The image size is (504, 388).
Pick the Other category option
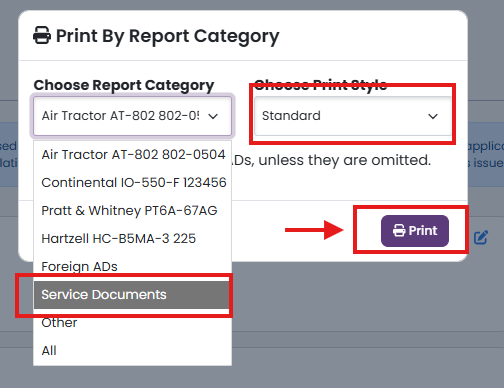point(133,323)
